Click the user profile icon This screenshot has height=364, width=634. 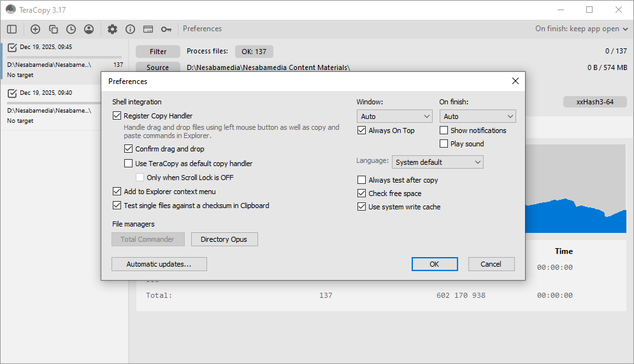(x=89, y=29)
